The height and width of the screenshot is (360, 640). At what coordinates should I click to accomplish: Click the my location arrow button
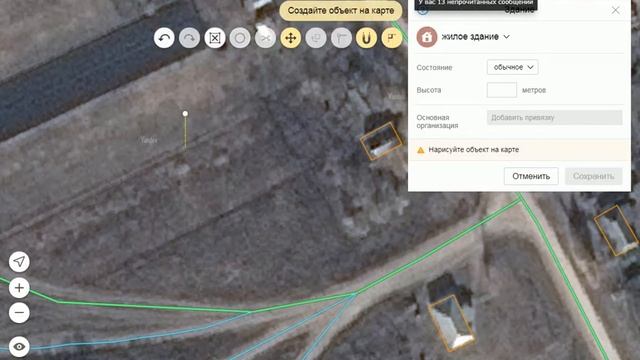(x=19, y=262)
